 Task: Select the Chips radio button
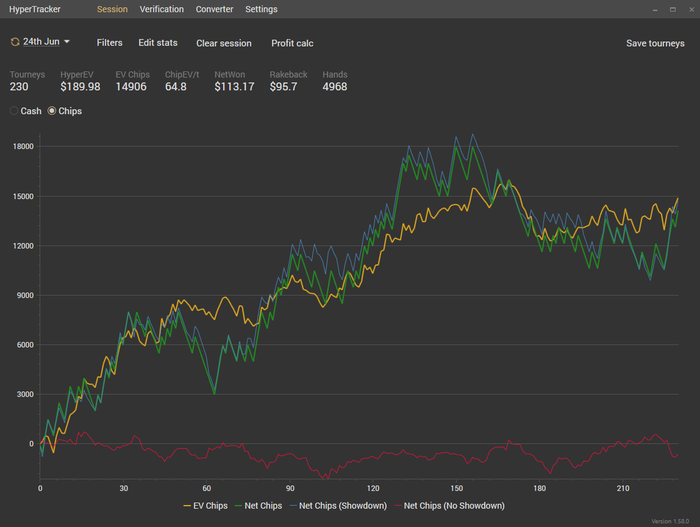(x=52, y=111)
